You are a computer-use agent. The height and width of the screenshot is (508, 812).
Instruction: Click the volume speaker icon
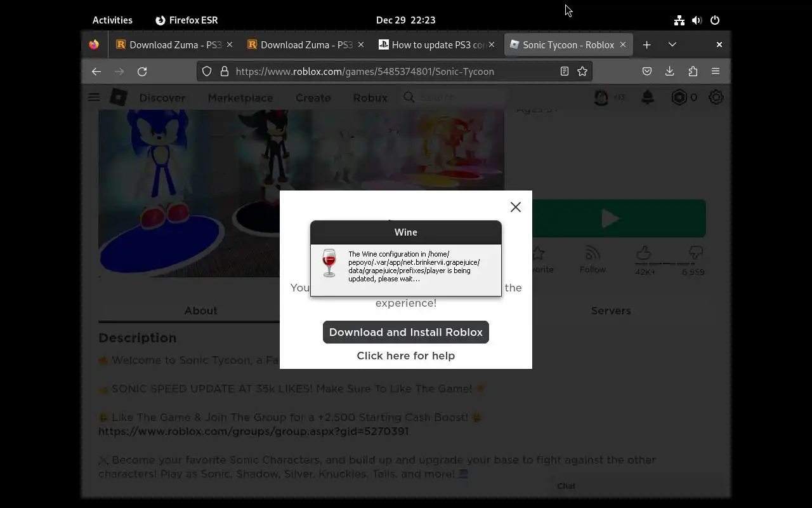coord(697,20)
